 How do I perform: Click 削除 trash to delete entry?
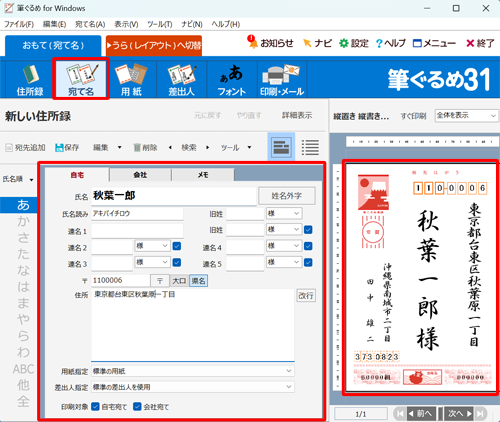(x=145, y=147)
